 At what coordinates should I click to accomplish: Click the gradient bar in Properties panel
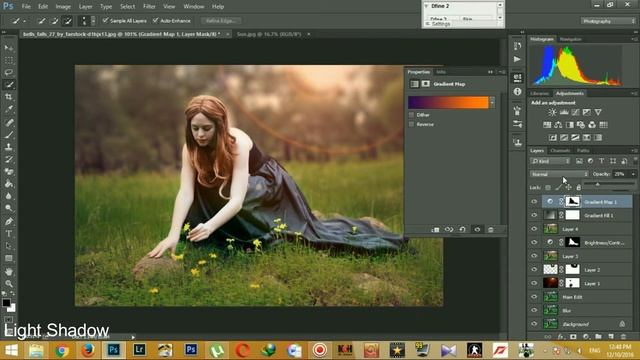tap(448, 102)
